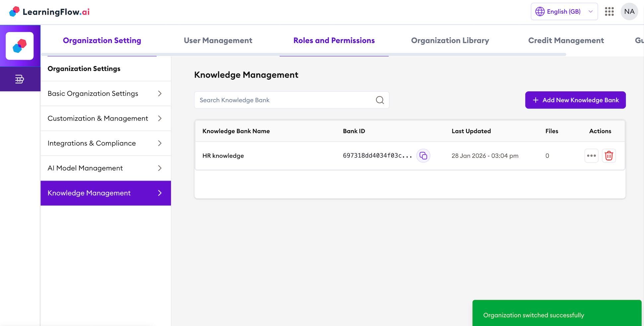Click the globe icon in the language selector
Image resolution: width=644 pixels, height=326 pixels.
540,11
